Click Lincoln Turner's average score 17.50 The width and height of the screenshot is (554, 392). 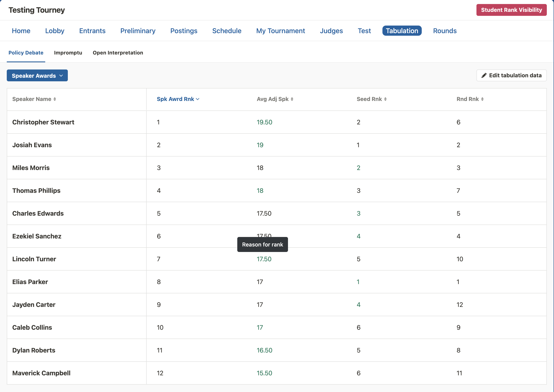pyautogui.click(x=264, y=259)
